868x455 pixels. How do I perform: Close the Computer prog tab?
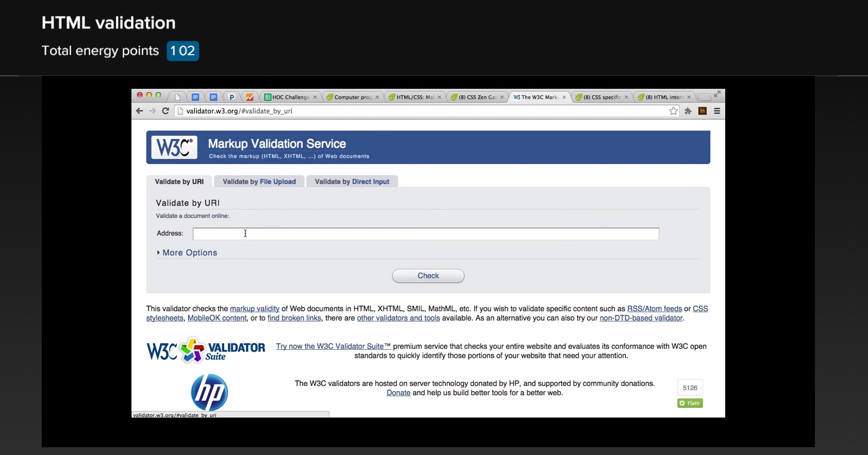pyautogui.click(x=377, y=97)
